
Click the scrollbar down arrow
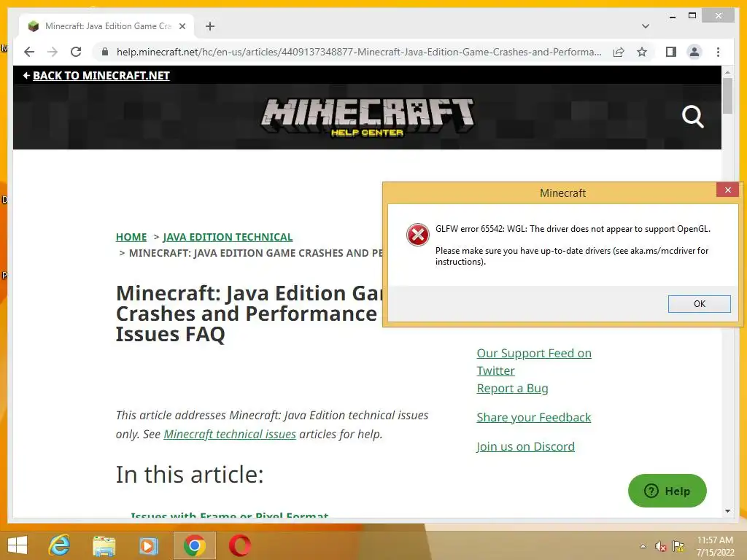pos(727,511)
